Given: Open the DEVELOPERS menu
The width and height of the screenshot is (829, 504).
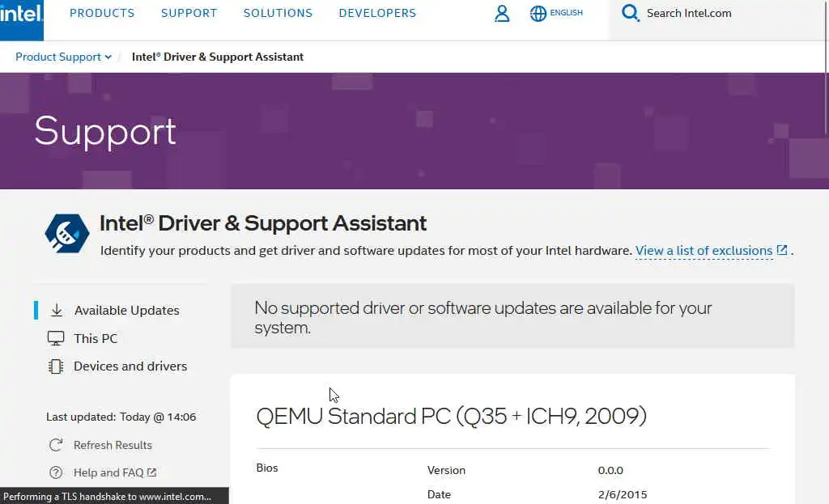Looking at the screenshot, I should 377,14.
